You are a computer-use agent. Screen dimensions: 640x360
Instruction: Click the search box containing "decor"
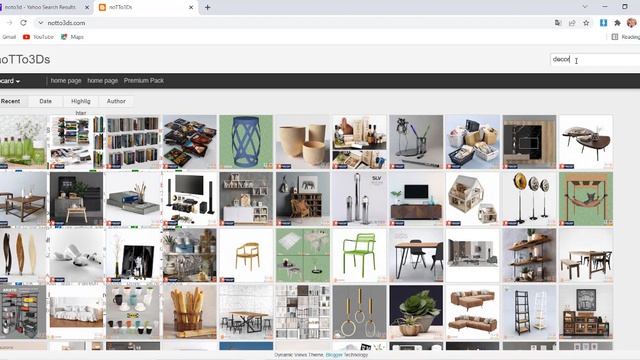(595, 60)
